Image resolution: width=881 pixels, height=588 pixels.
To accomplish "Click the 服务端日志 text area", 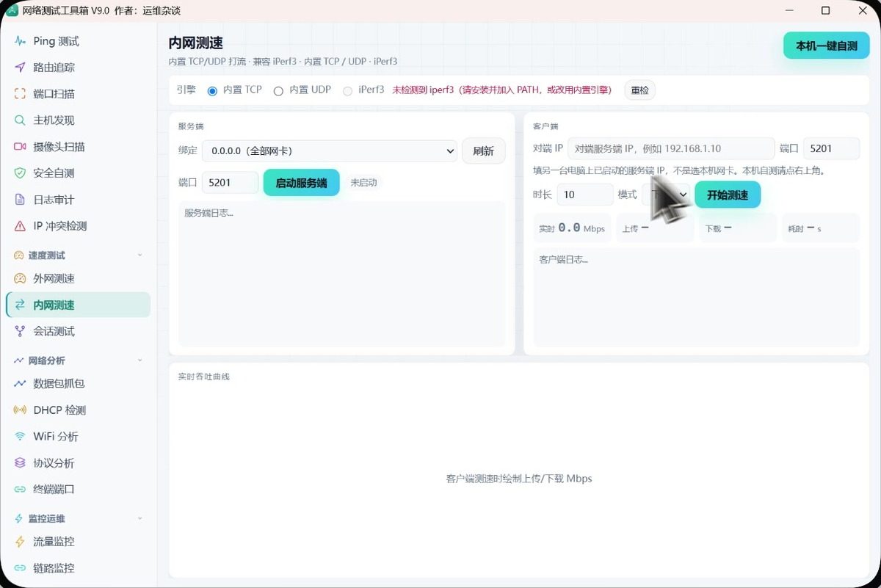I will [x=341, y=273].
